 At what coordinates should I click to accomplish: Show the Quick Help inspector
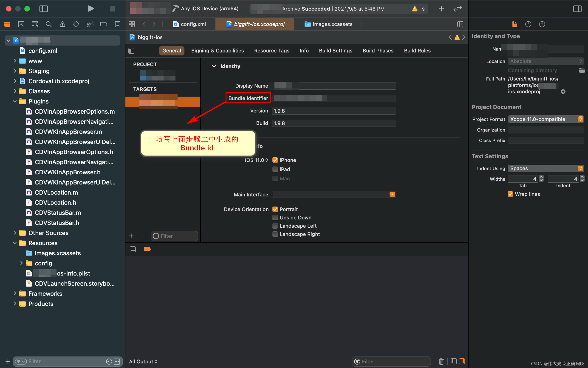click(x=542, y=24)
